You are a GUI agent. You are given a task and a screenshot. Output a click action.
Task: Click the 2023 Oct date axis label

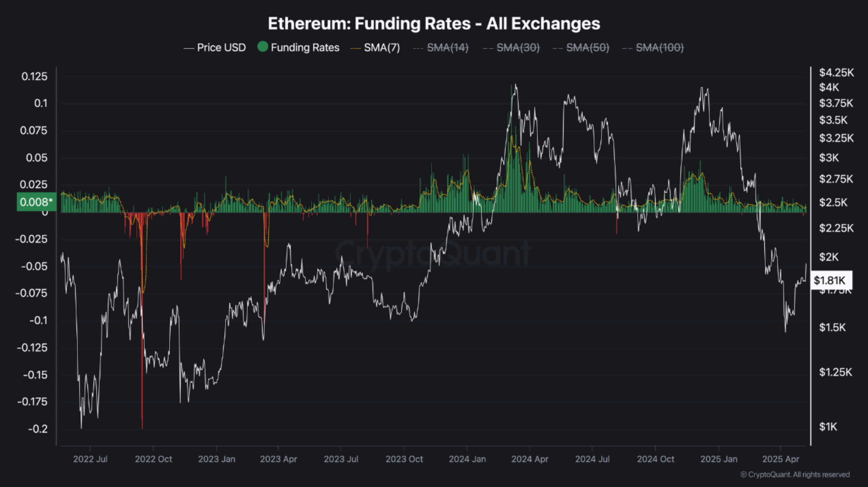point(404,459)
